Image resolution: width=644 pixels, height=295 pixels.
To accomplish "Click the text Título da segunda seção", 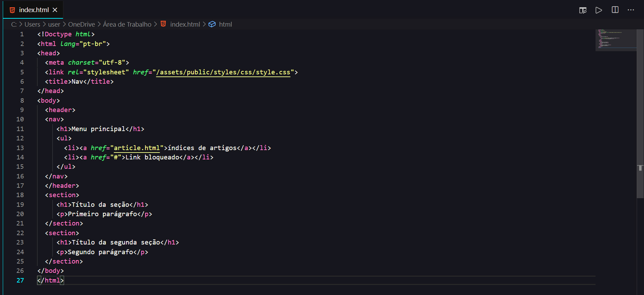I will pyautogui.click(x=116, y=242).
